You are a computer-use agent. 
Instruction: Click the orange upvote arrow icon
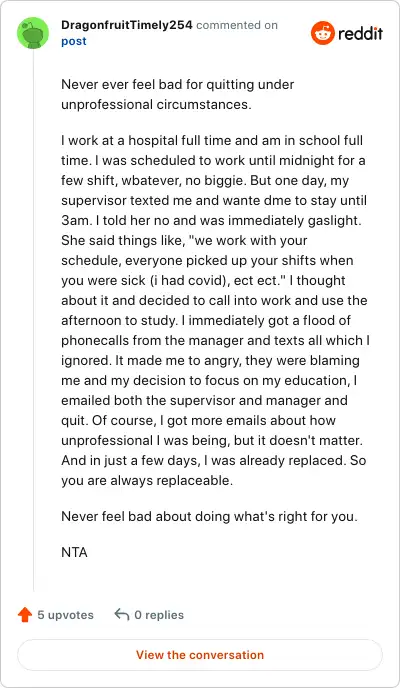(25, 615)
